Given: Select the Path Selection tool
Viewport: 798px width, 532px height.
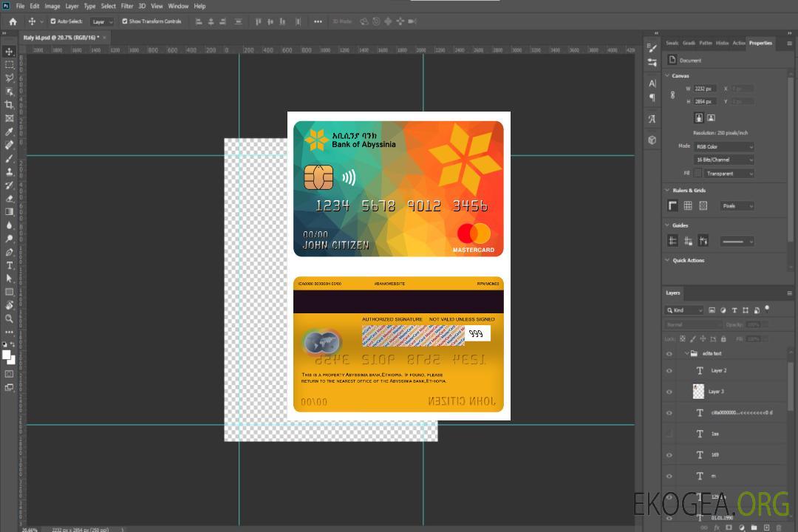Looking at the screenshot, I should 9,279.
